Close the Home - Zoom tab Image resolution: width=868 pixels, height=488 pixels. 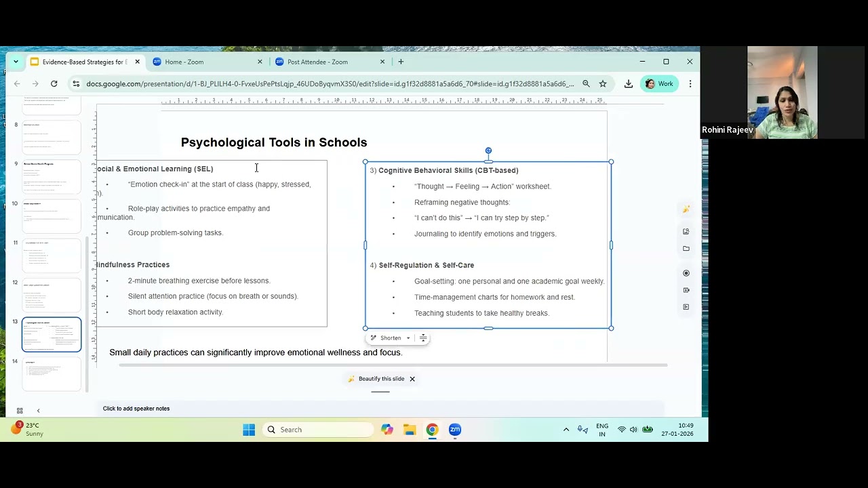pos(260,62)
